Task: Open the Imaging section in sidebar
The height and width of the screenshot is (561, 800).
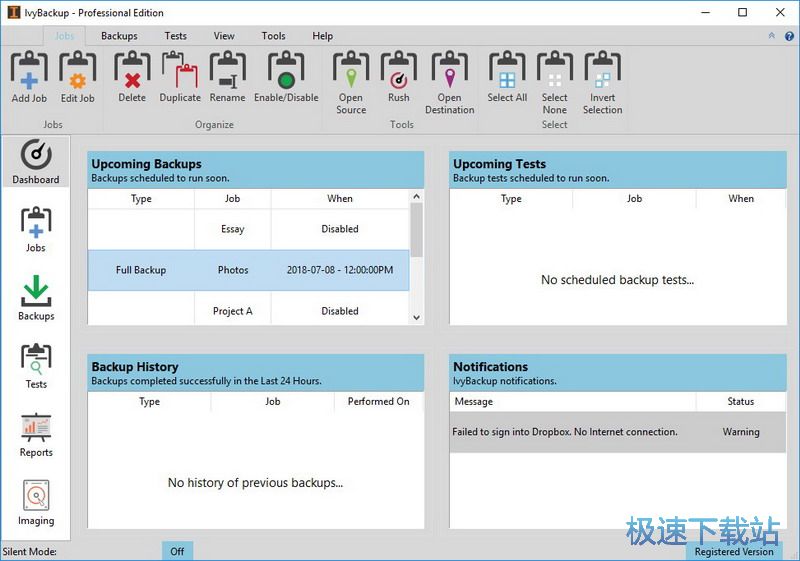Action: pos(36,503)
